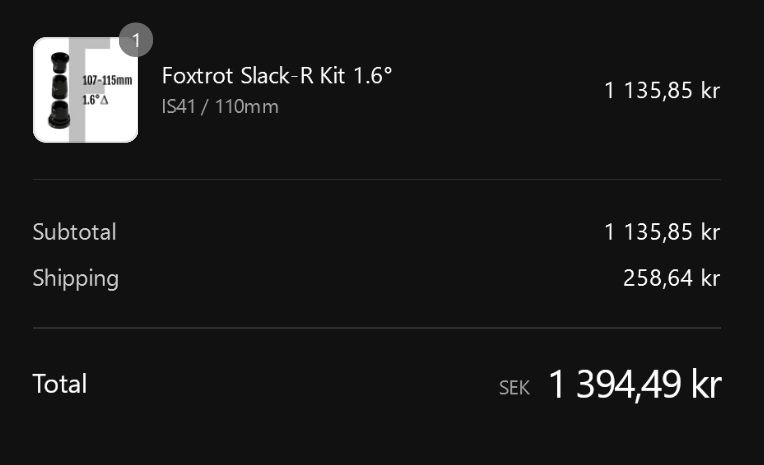Viewport: 764px width, 465px height.
Task: Click the divider line above Total
Action: point(376,328)
